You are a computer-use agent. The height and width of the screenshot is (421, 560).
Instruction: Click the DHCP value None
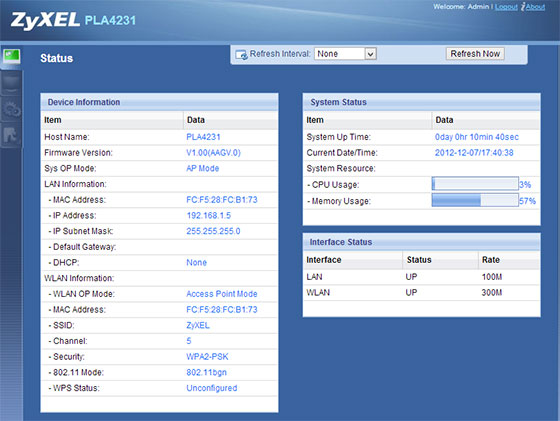pos(196,262)
